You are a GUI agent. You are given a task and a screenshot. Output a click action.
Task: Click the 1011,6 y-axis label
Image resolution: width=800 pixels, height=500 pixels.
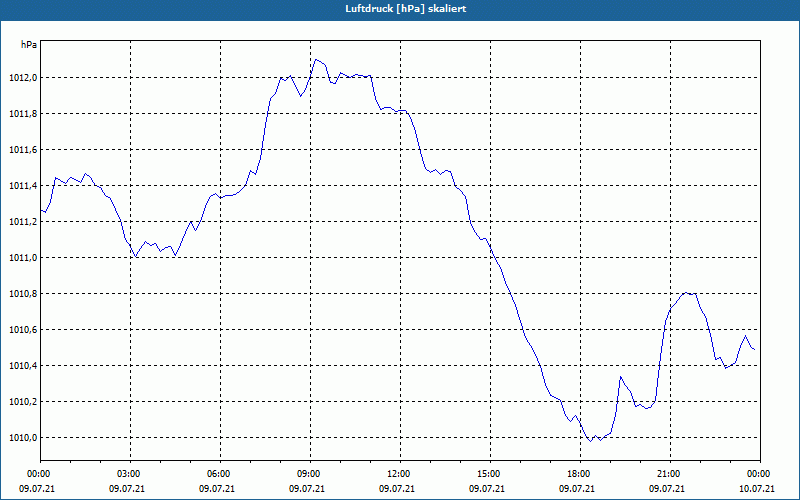[x=23, y=149]
